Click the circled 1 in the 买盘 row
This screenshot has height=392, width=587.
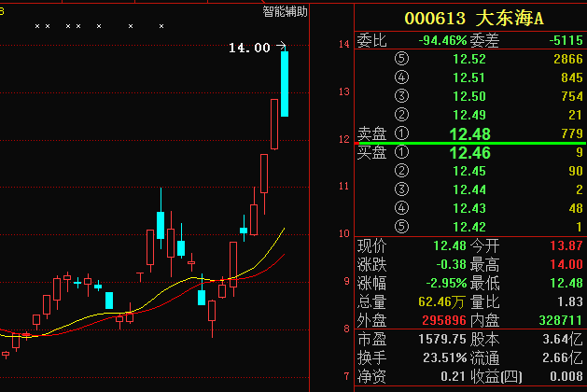401,152
